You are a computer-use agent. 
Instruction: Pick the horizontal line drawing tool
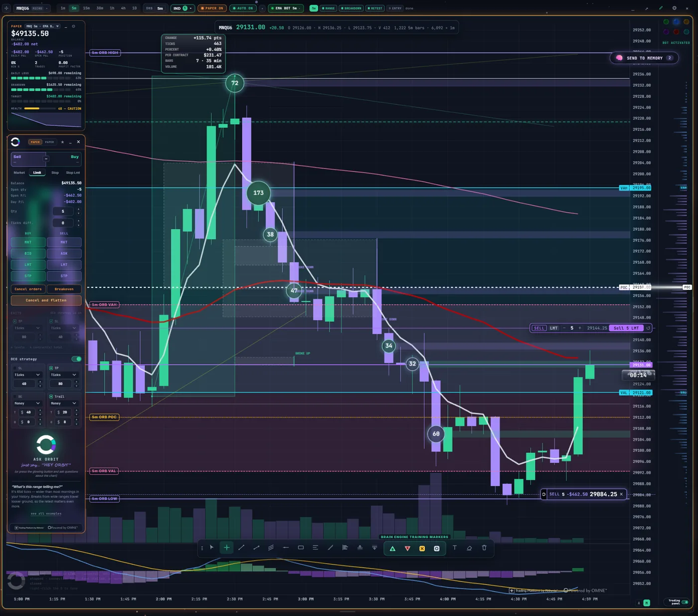(x=286, y=548)
